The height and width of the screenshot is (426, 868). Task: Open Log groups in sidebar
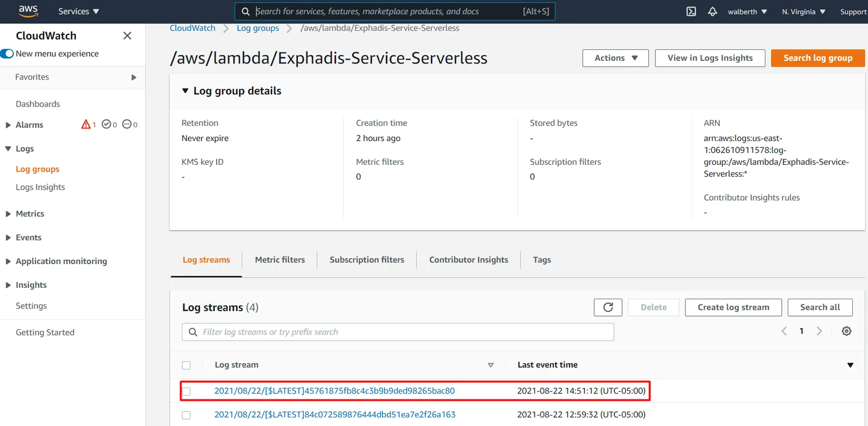[37, 169]
